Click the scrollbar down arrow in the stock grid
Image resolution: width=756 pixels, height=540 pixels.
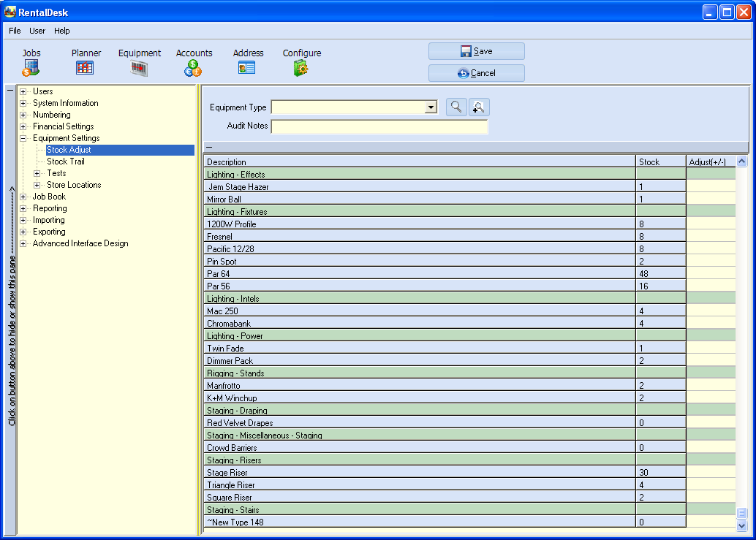pos(742,525)
